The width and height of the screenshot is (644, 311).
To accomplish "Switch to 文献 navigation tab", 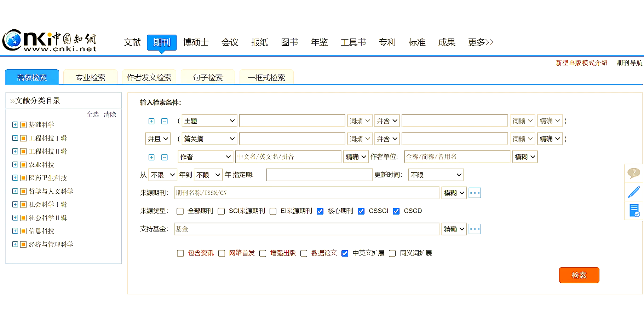I will pos(132,43).
